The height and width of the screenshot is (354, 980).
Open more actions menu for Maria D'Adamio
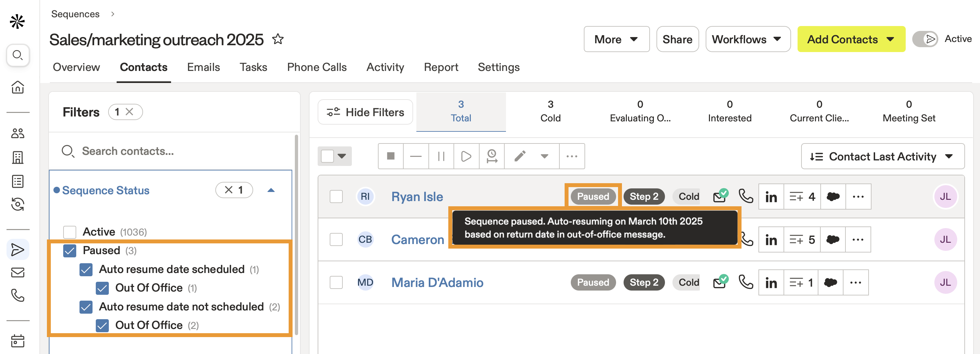point(856,283)
